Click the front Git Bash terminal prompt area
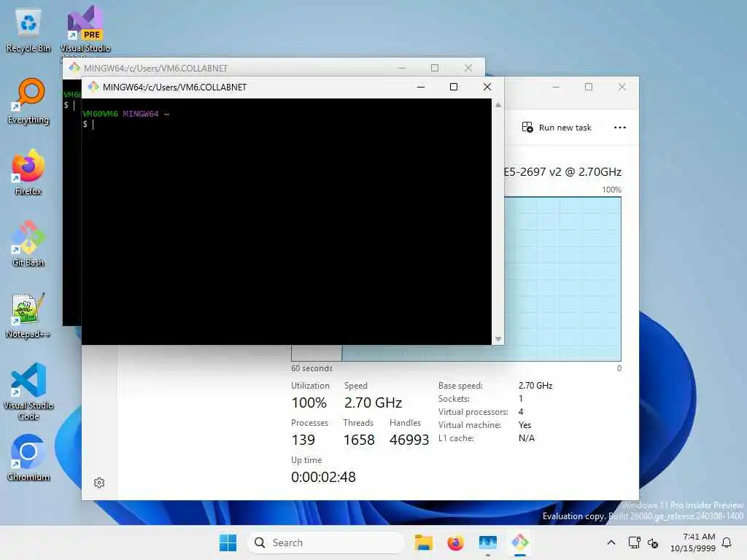This screenshot has height=560, width=747. click(286, 222)
